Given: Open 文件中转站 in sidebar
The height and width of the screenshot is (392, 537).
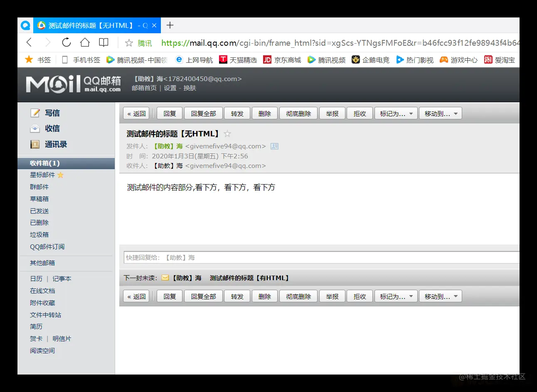Looking at the screenshot, I should 45,315.
